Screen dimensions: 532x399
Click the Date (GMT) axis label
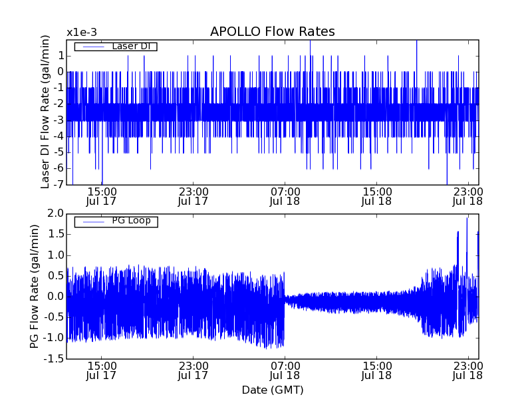[x=273, y=390]
